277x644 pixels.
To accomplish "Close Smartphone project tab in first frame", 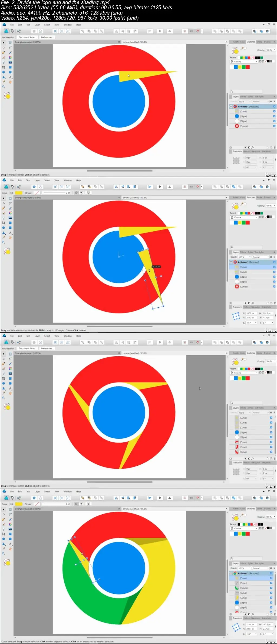I will coord(119,42).
